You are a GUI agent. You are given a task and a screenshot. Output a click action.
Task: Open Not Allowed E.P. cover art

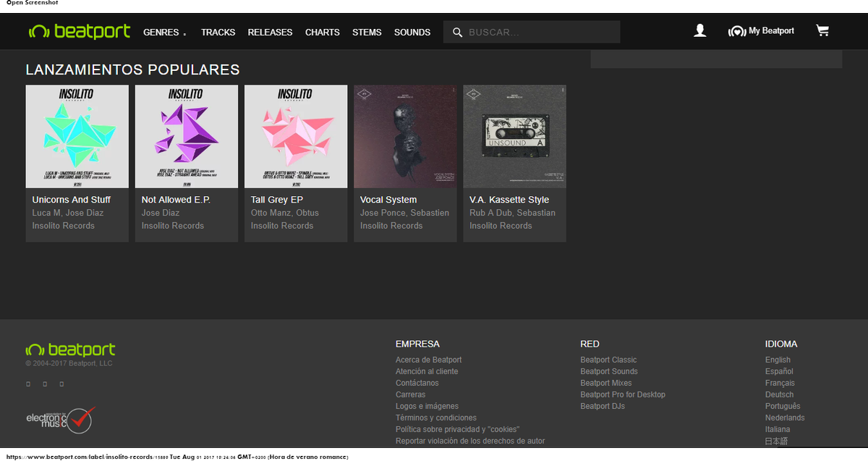point(187,137)
